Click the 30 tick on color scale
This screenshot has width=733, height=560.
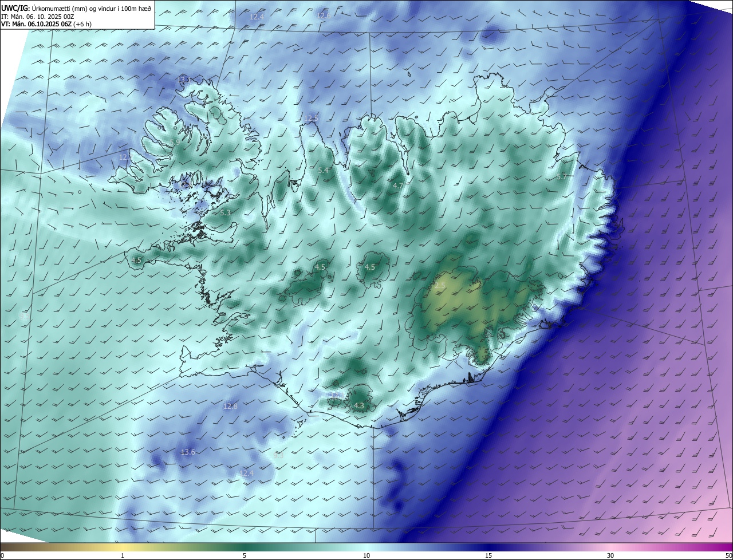(x=610, y=555)
